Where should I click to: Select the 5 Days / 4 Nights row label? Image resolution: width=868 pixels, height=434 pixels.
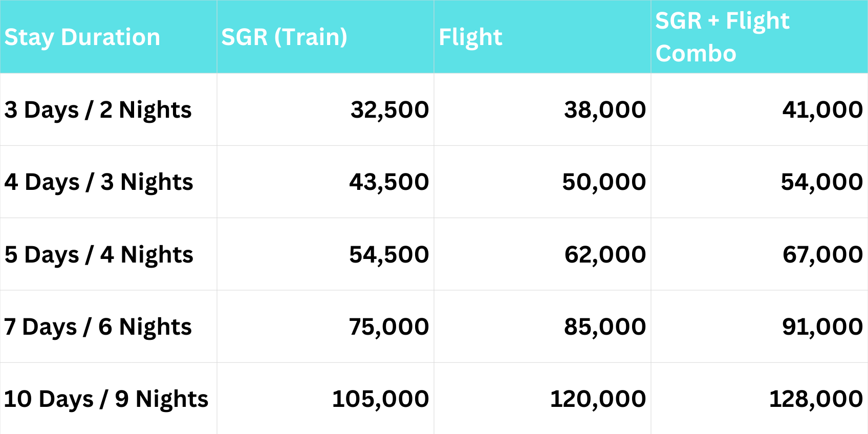click(99, 255)
